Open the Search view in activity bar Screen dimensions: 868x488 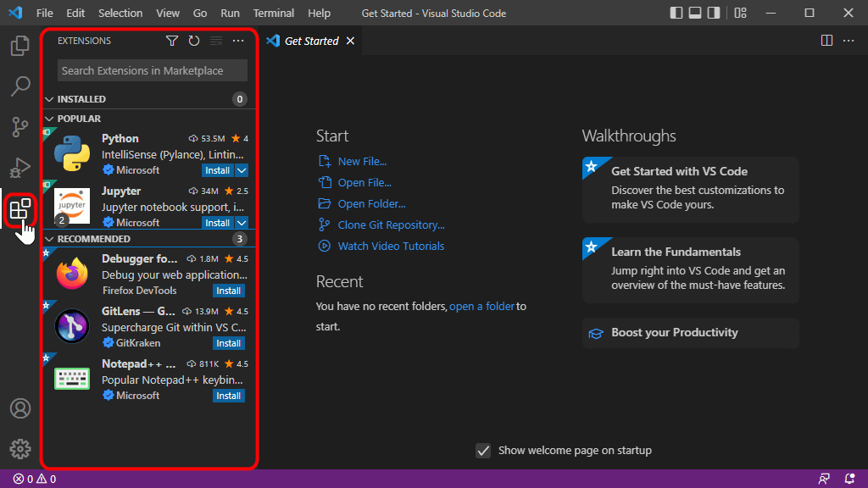tap(20, 86)
